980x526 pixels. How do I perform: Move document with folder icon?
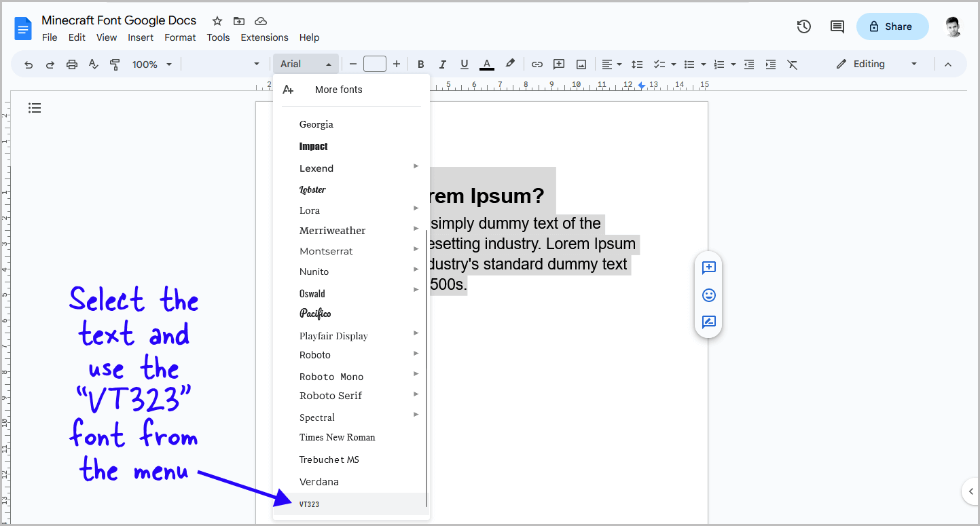[239, 21]
